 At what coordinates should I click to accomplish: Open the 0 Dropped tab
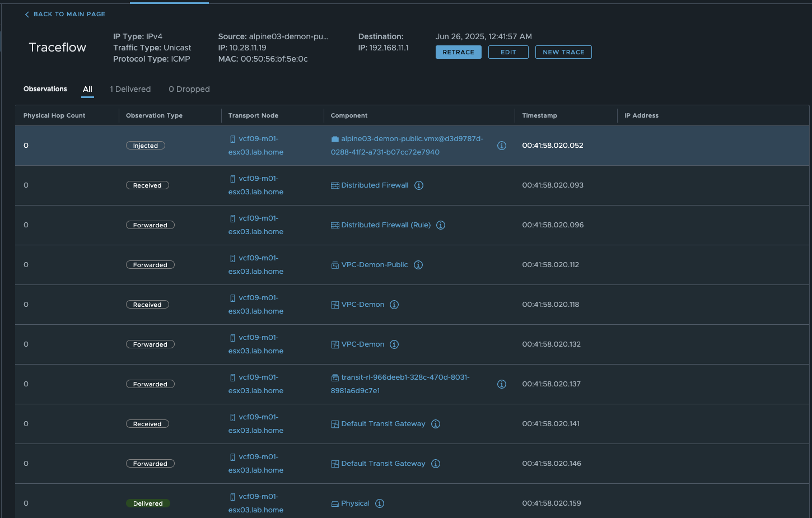189,89
